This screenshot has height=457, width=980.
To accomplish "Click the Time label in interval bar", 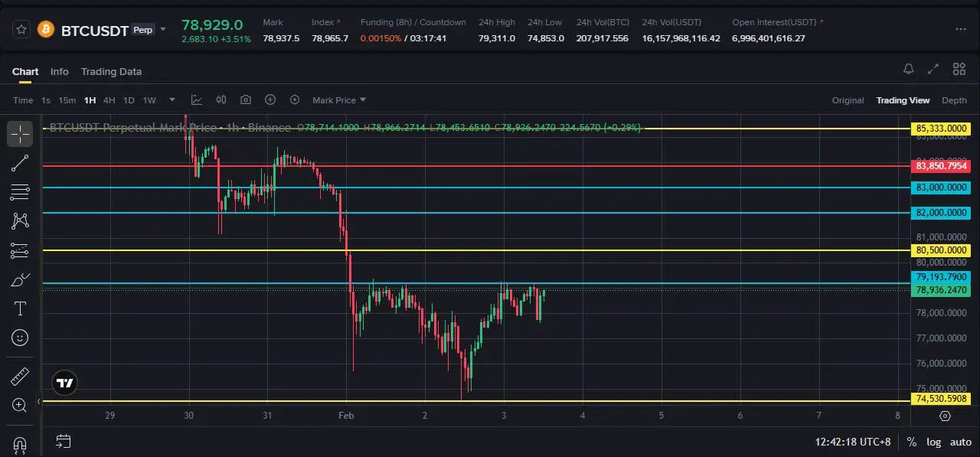I will pyautogui.click(x=23, y=100).
